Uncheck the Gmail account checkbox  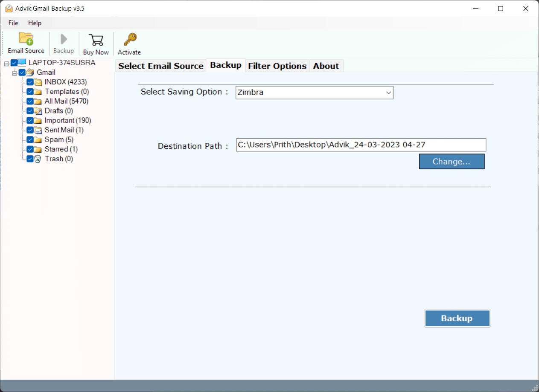pyautogui.click(x=22, y=73)
